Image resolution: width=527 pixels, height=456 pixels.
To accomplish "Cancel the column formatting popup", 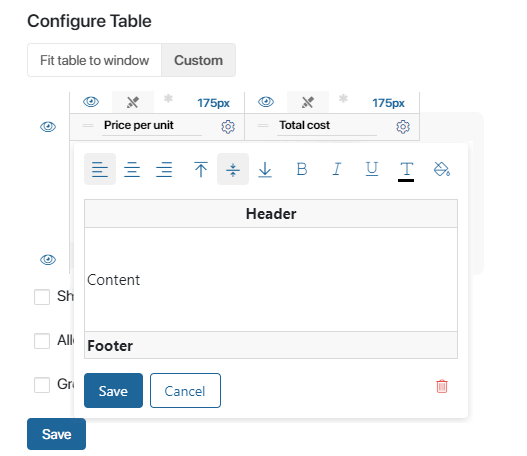I will tap(185, 390).
